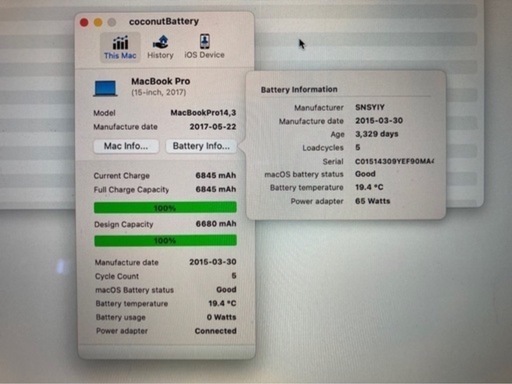The image size is (512, 384).
Task: Click the current charge 100% green bar
Action: pos(165,208)
